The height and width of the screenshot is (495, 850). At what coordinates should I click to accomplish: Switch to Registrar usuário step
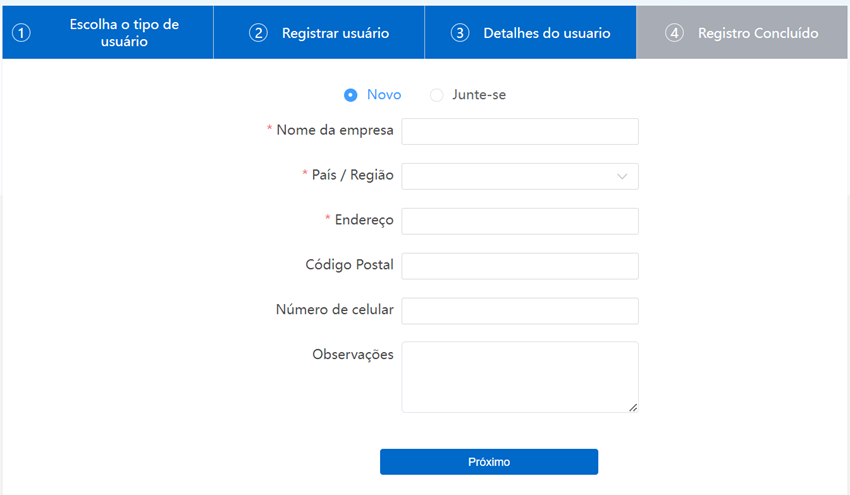tap(335, 33)
